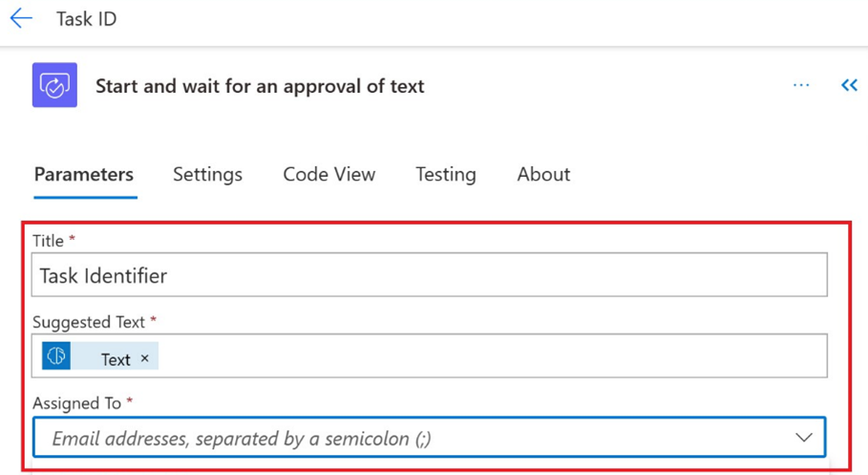Click the Assigned To field label
Viewport: 868px width, 475px height.
[76, 403]
